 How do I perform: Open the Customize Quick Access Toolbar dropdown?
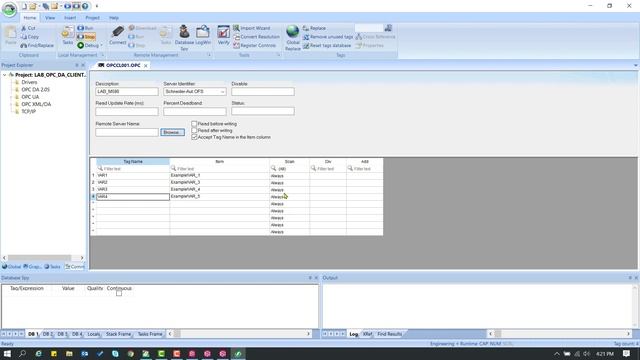coord(97,6)
